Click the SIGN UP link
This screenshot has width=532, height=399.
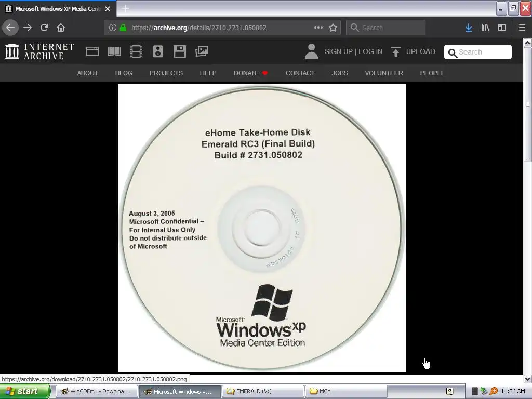click(339, 51)
